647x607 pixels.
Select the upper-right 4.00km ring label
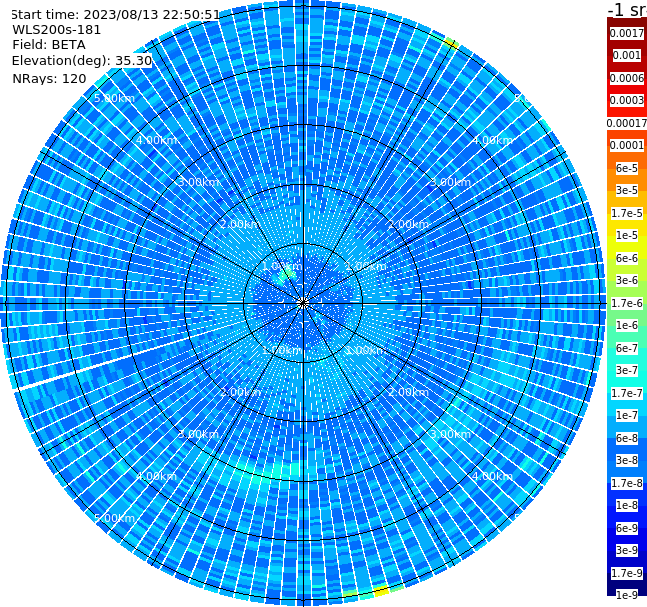pos(492,140)
